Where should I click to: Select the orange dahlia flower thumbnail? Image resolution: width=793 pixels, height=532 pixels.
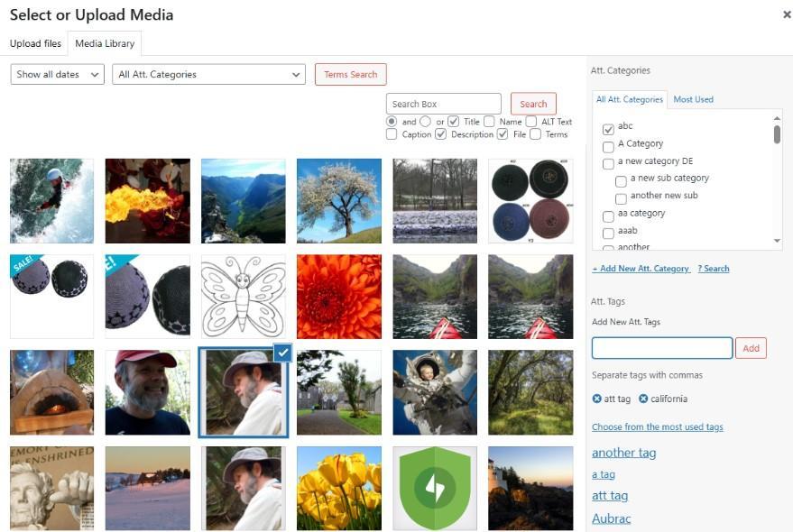tap(338, 296)
